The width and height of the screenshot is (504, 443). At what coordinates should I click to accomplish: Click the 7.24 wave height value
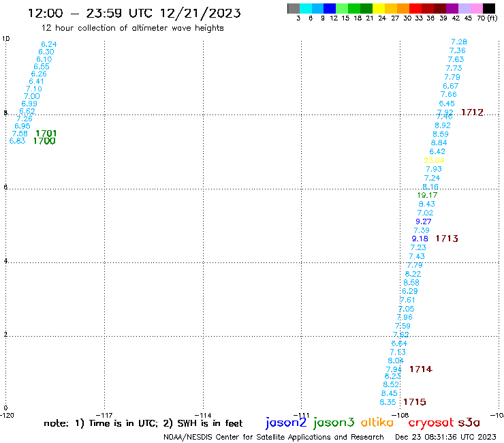(x=432, y=178)
